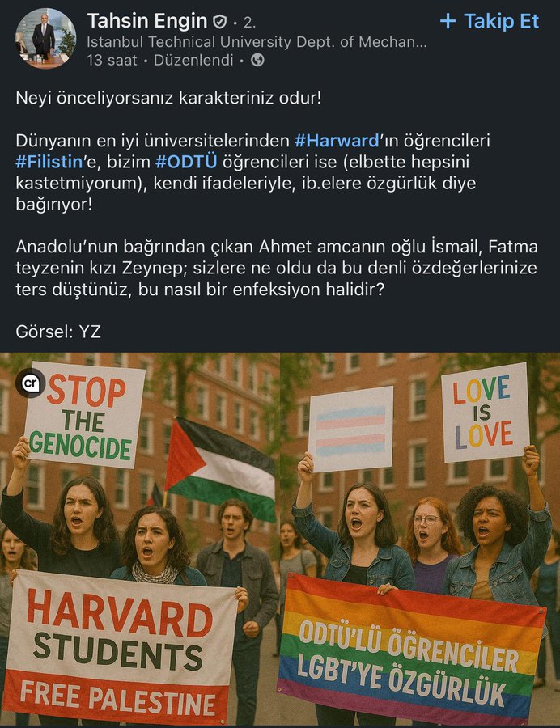Open the #ODTÜ hashtag

tap(186, 162)
